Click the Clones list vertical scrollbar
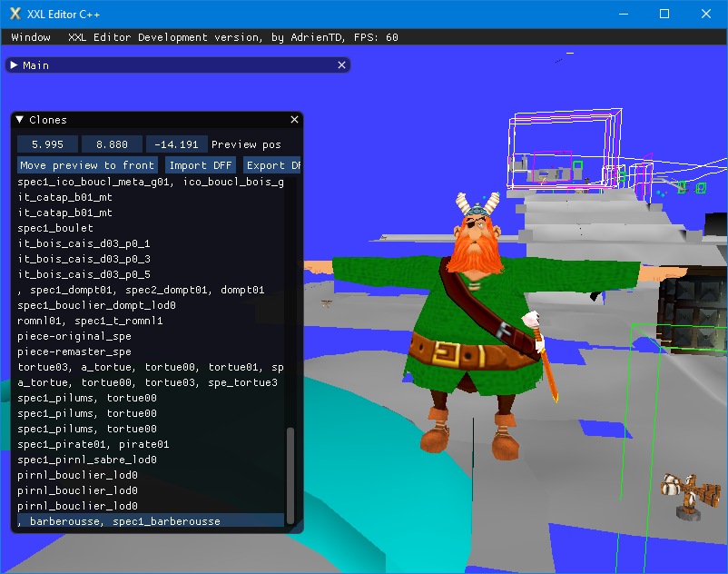The height and width of the screenshot is (574, 728). pyautogui.click(x=290, y=475)
